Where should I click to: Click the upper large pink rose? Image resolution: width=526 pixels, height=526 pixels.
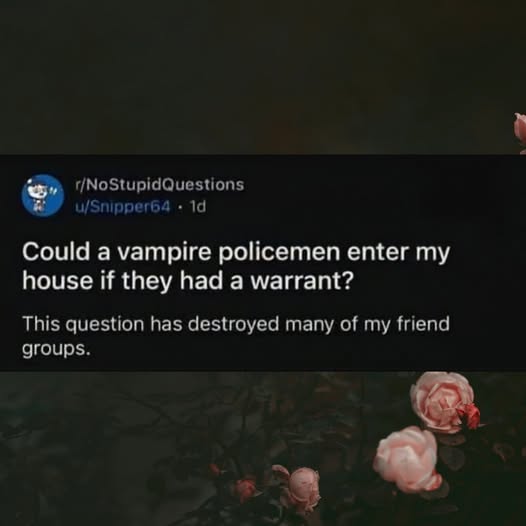pyautogui.click(x=441, y=400)
